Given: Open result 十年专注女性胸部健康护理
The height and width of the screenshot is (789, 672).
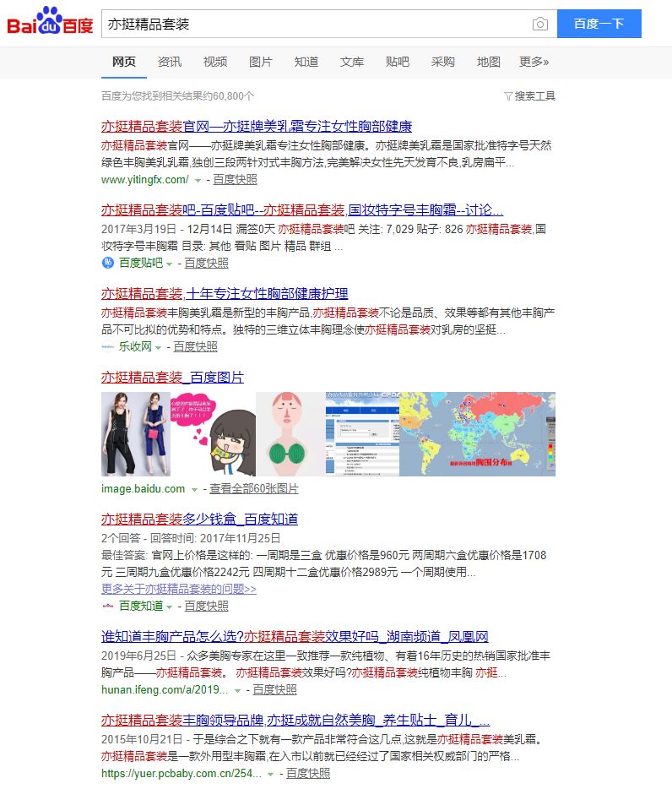Looking at the screenshot, I should coord(225,293).
